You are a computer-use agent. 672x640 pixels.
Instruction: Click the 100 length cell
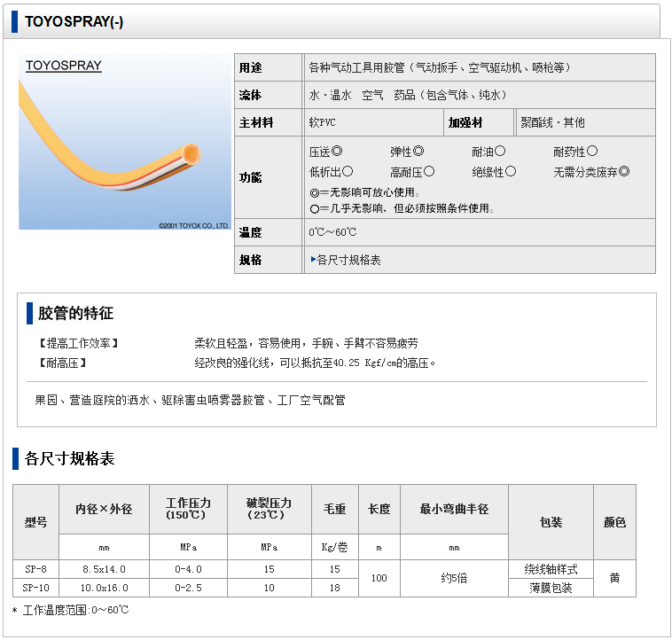(x=379, y=578)
